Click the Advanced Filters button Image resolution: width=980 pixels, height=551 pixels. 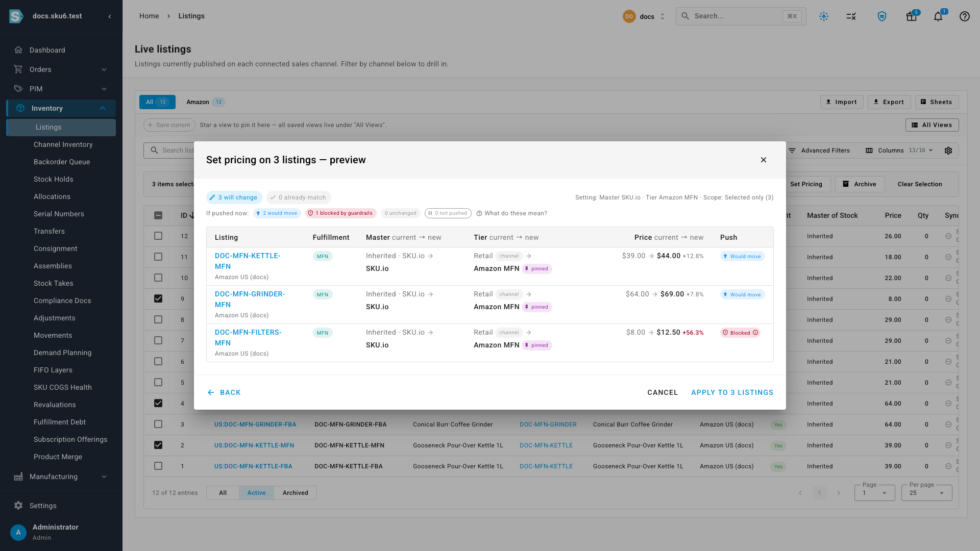tap(819, 151)
